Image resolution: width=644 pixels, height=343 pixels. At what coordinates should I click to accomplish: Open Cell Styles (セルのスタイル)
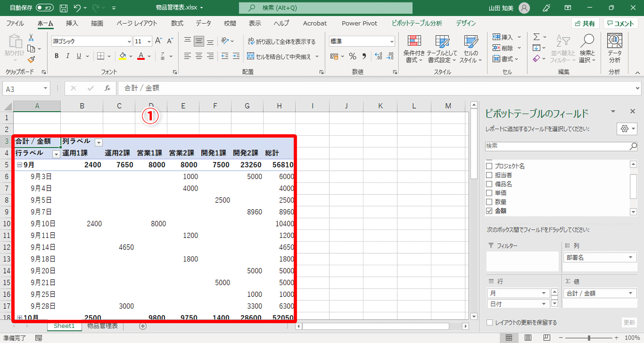coord(471,49)
